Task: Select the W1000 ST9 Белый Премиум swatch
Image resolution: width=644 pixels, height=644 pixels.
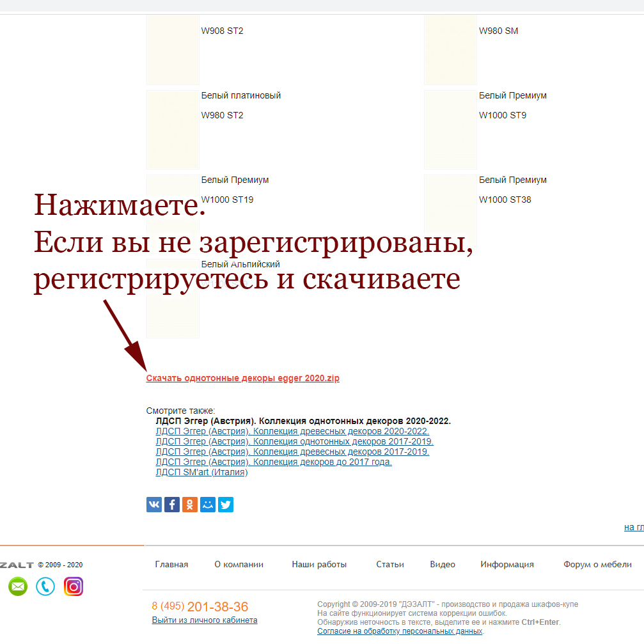Action: coord(450,129)
